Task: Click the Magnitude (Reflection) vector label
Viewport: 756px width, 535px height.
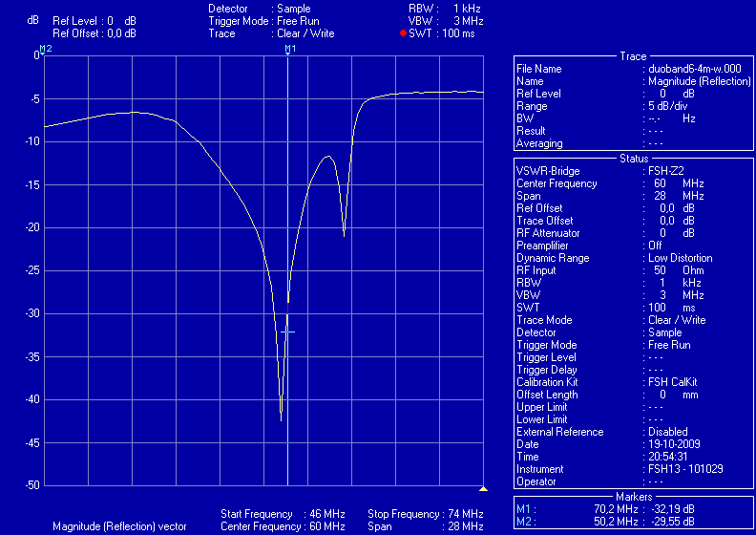Action: [x=119, y=526]
